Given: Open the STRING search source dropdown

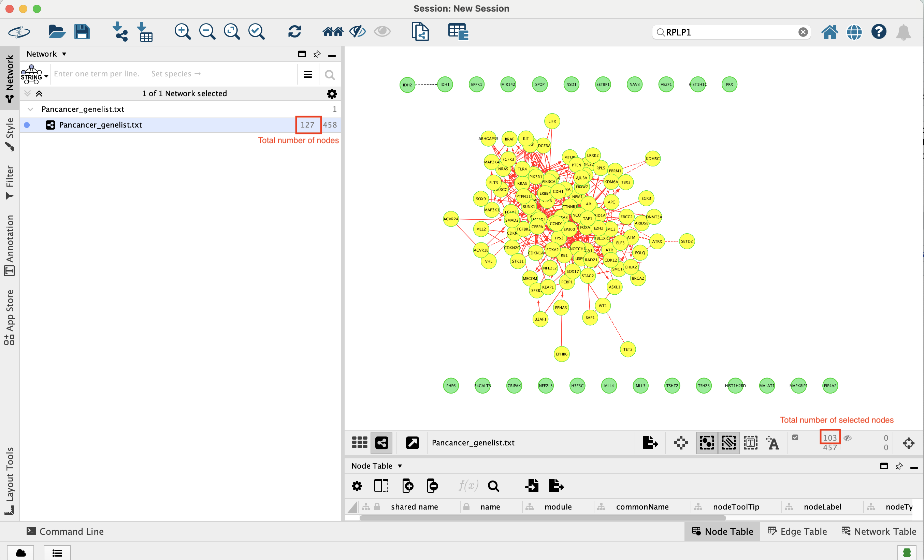Looking at the screenshot, I should coord(46,76).
